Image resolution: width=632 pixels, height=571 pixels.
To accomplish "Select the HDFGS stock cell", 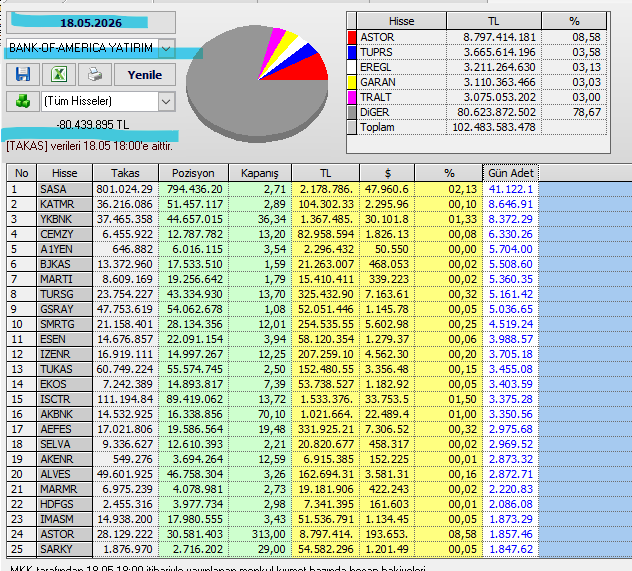I will point(64,504).
